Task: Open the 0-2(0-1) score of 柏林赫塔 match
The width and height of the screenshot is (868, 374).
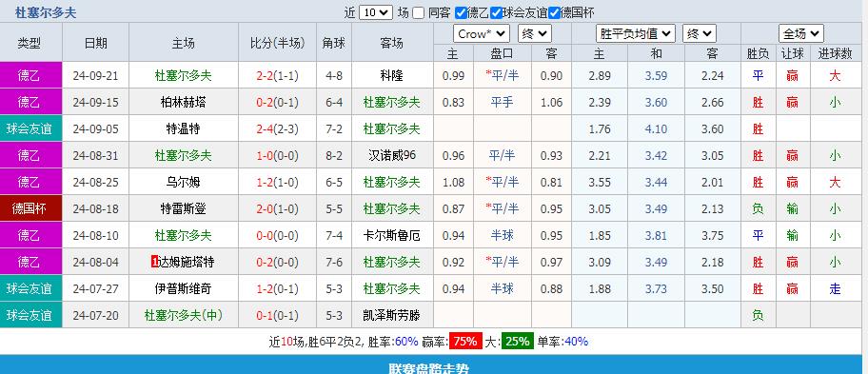Action: (277, 103)
